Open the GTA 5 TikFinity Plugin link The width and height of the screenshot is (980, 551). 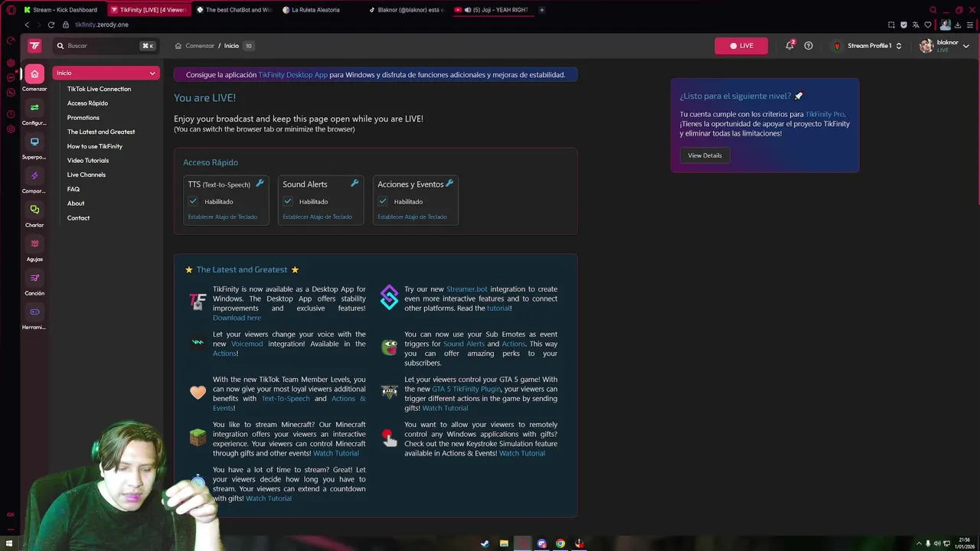click(x=466, y=389)
